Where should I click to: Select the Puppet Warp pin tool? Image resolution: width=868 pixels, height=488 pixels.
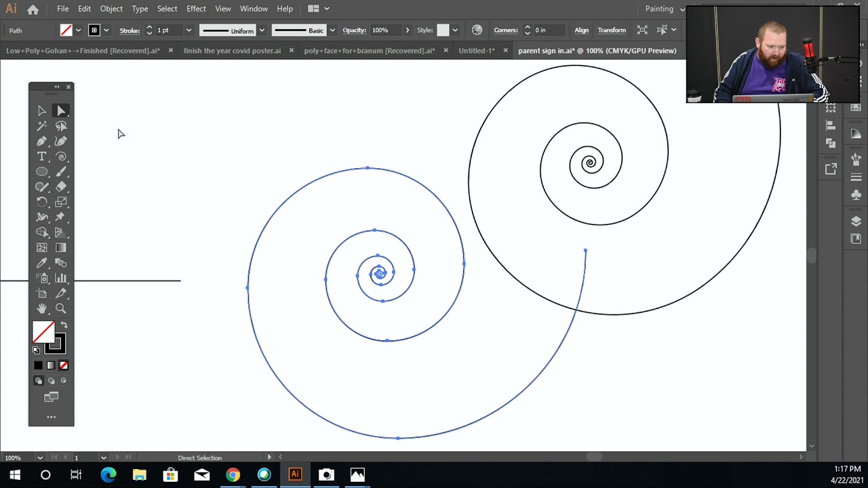(61, 217)
